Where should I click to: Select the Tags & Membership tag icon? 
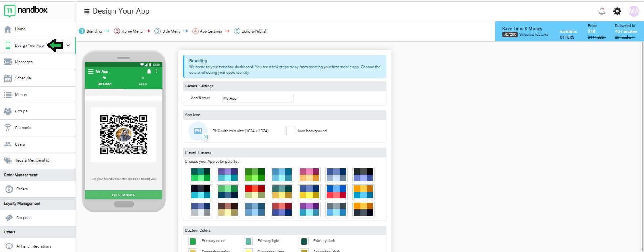pos(8,160)
